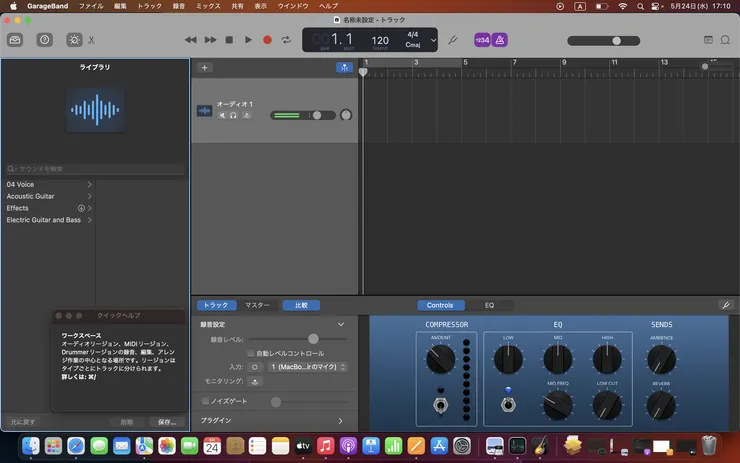Click the EQ High knob
This screenshot has width=740, height=463.
(x=607, y=359)
